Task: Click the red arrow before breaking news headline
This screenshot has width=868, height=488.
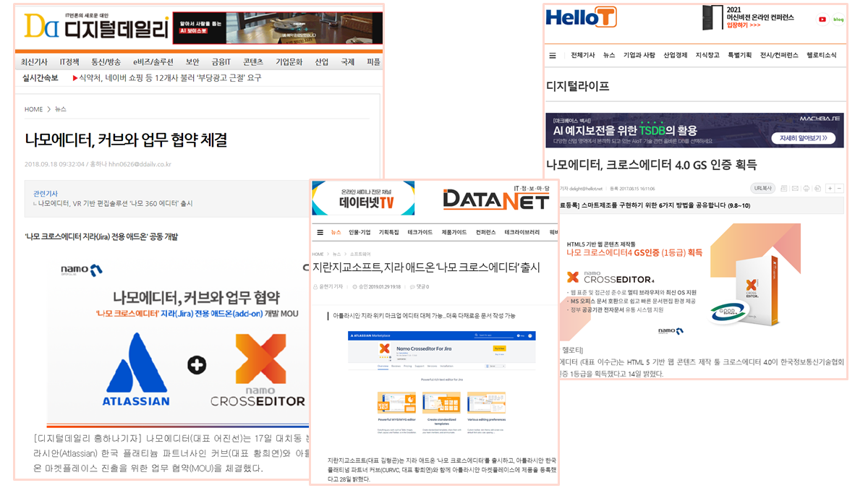Action: point(74,77)
